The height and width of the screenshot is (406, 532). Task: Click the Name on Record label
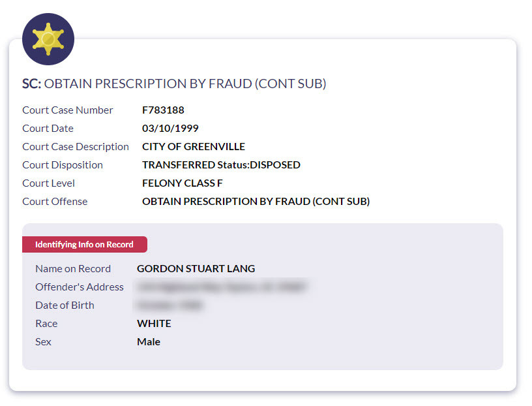73,268
